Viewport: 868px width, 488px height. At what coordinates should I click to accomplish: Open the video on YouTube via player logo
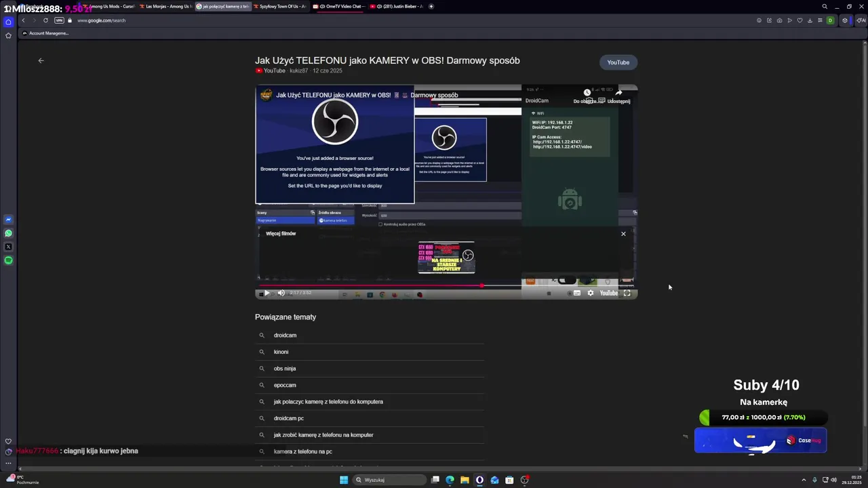coord(609,293)
